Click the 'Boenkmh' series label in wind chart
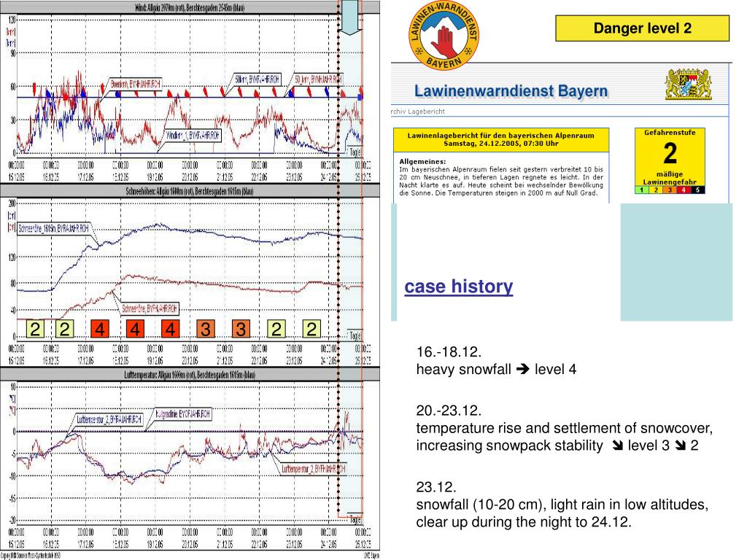747x560 pixels. point(135,85)
